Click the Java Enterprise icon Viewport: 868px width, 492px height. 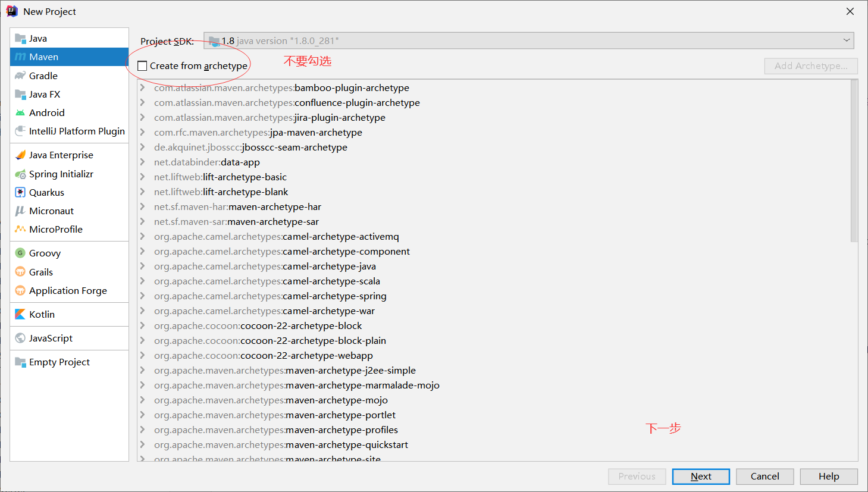point(20,155)
